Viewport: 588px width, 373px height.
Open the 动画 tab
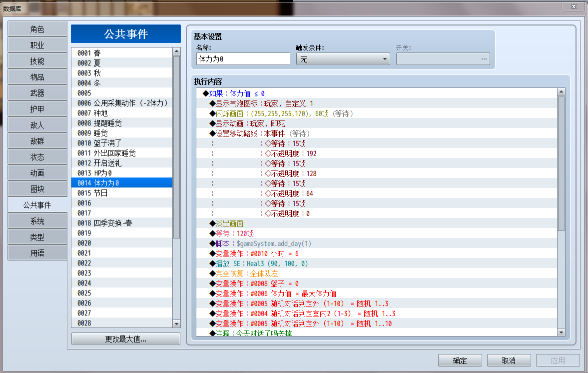tap(37, 173)
